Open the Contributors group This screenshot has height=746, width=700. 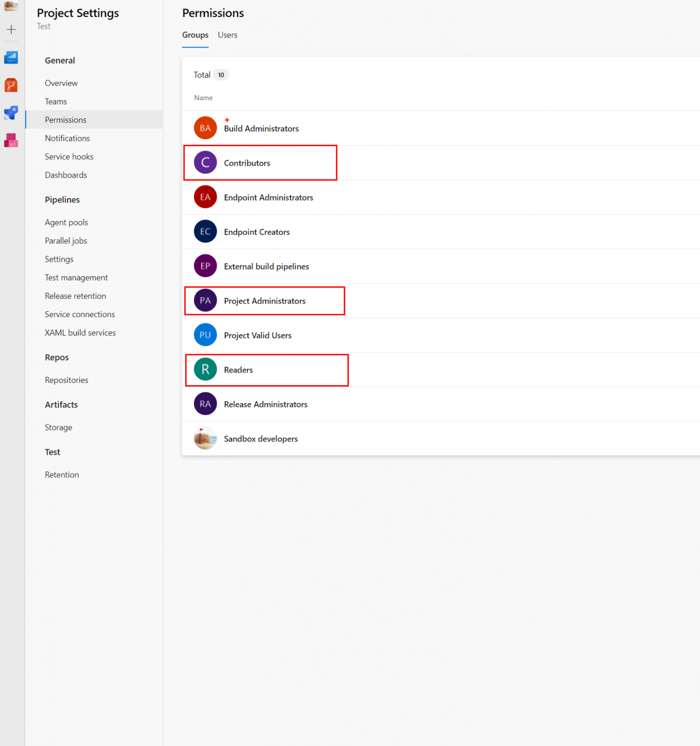[247, 163]
